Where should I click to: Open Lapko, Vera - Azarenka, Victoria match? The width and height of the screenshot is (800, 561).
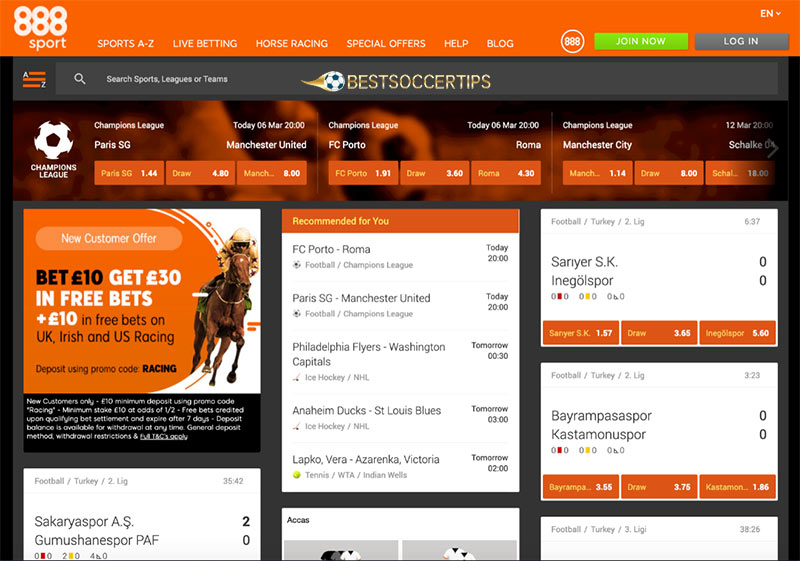pos(400,467)
